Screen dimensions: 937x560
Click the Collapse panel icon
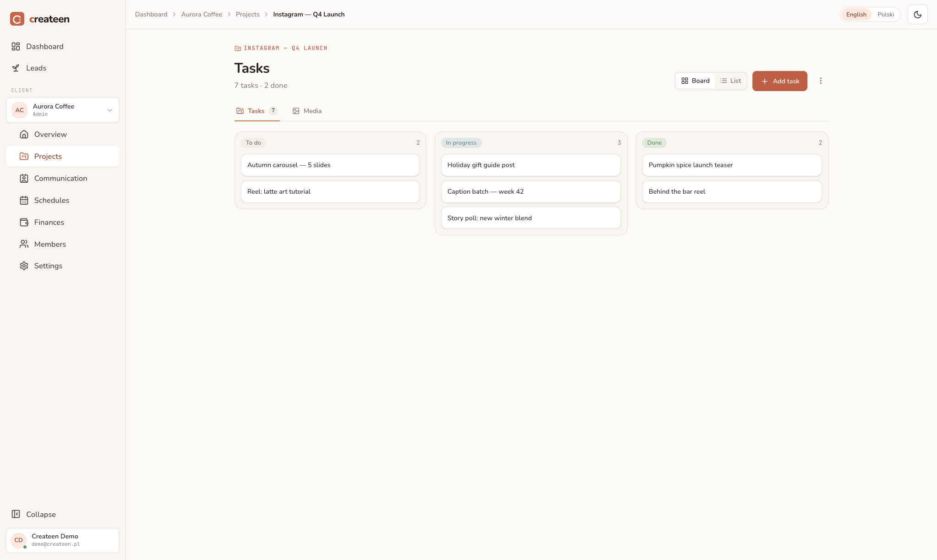pyautogui.click(x=16, y=514)
